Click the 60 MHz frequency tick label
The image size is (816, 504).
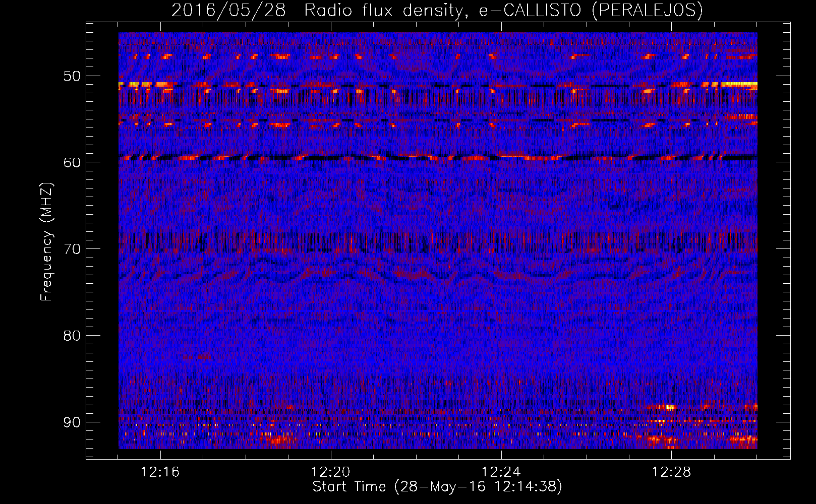72,162
